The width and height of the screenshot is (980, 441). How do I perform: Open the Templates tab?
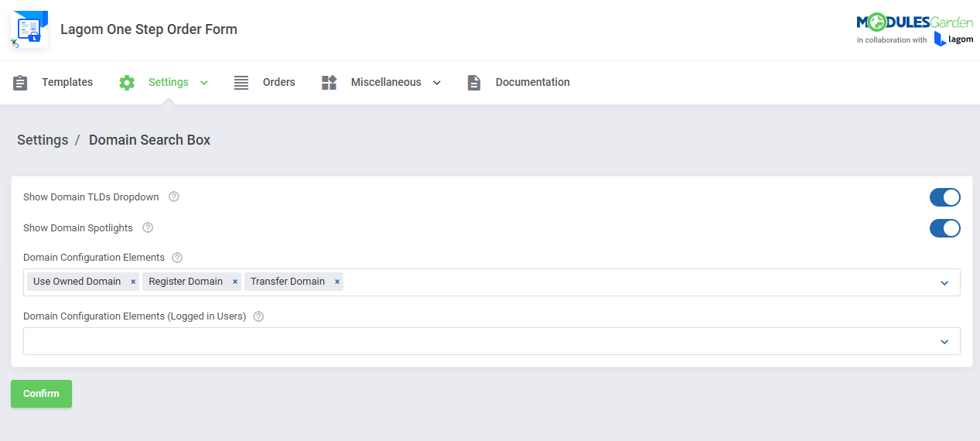tap(67, 82)
